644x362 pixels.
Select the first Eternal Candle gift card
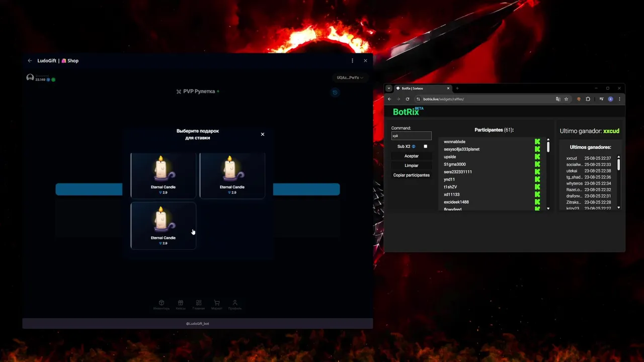coord(163,175)
